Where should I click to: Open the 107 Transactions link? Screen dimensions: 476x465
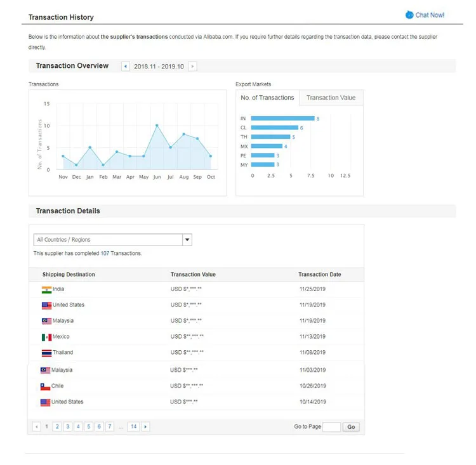pyautogui.click(x=105, y=254)
